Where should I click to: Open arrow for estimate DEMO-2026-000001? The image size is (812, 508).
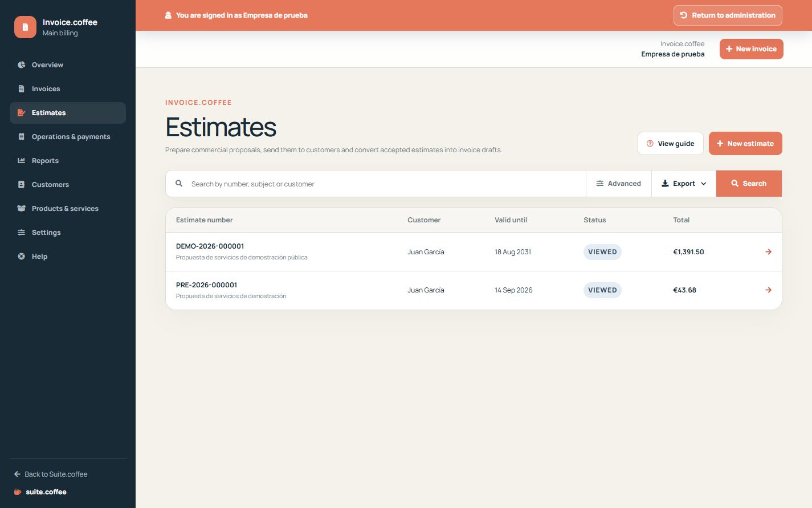coord(768,252)
